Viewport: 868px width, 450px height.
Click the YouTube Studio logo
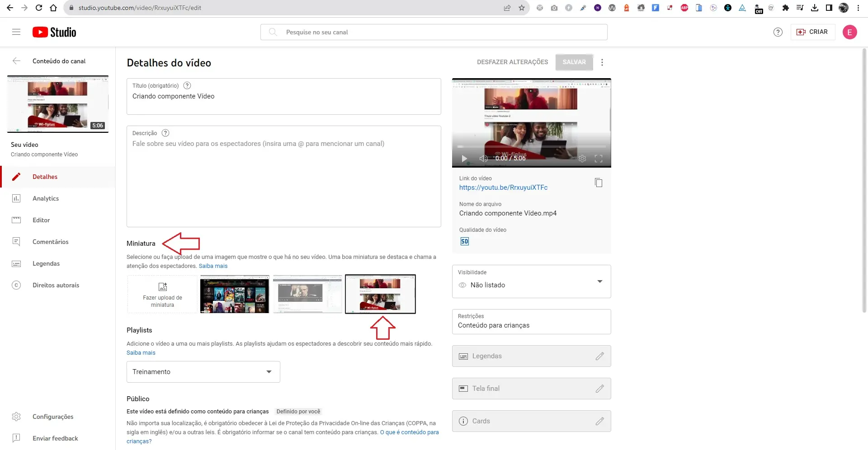[x=54, y=32]
